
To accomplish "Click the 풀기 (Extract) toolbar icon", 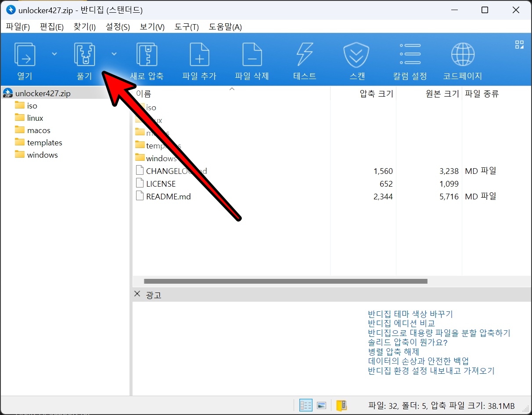I will 85,54.
